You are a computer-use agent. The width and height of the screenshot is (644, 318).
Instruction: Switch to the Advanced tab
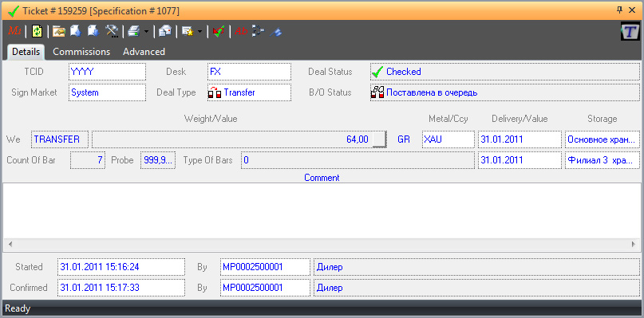[x=144, y=52]
